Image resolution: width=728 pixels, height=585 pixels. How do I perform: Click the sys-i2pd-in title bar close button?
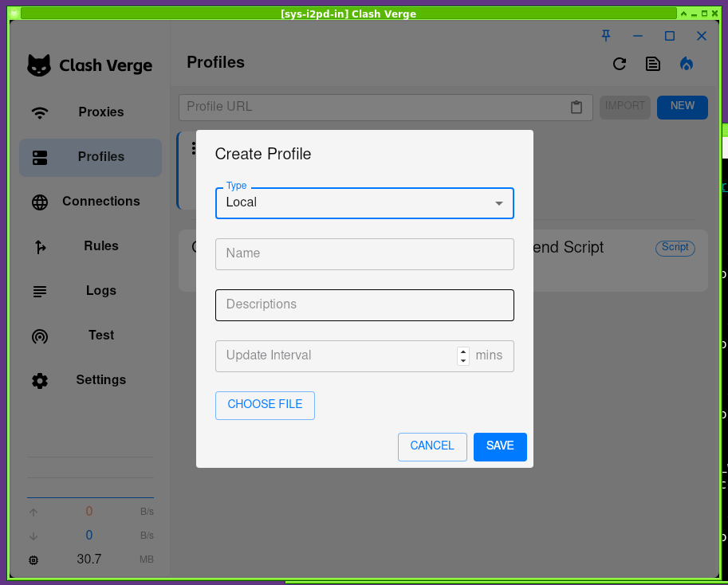click(x=715, y=14)
